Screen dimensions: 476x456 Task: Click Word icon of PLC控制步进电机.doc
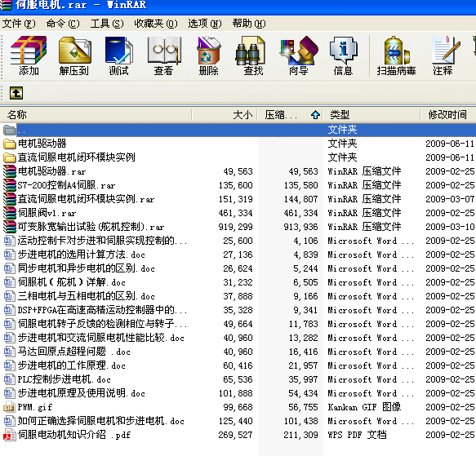[x=10, y=379]
